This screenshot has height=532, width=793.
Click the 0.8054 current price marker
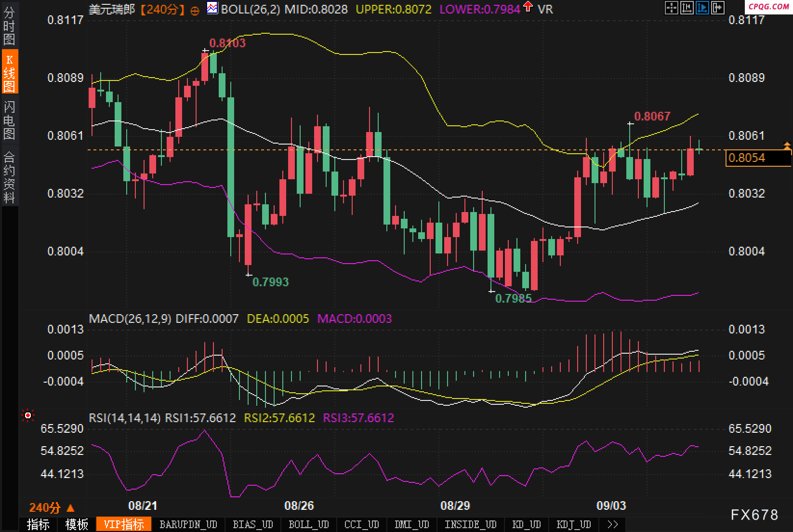pos(758,158)
